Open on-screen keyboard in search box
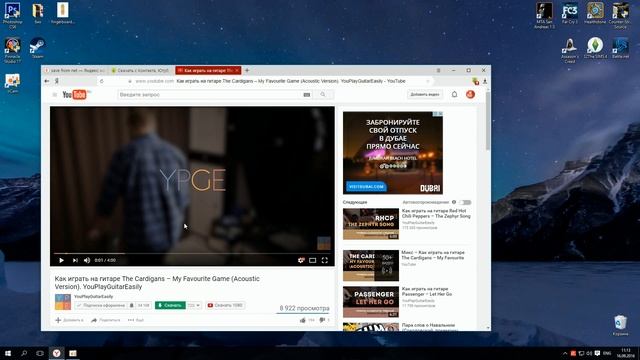 point(307,95)
